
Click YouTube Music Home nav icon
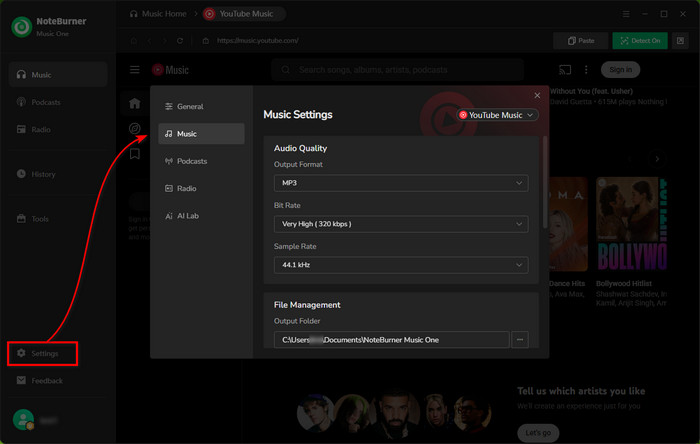coord(135,103)
